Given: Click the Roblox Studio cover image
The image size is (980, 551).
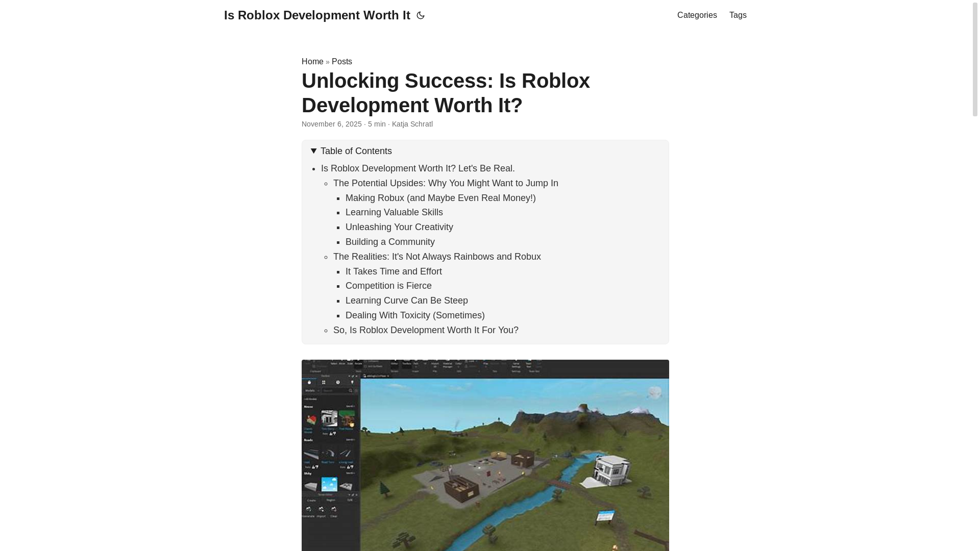Looking at the screenshot, I should [485, 455].
